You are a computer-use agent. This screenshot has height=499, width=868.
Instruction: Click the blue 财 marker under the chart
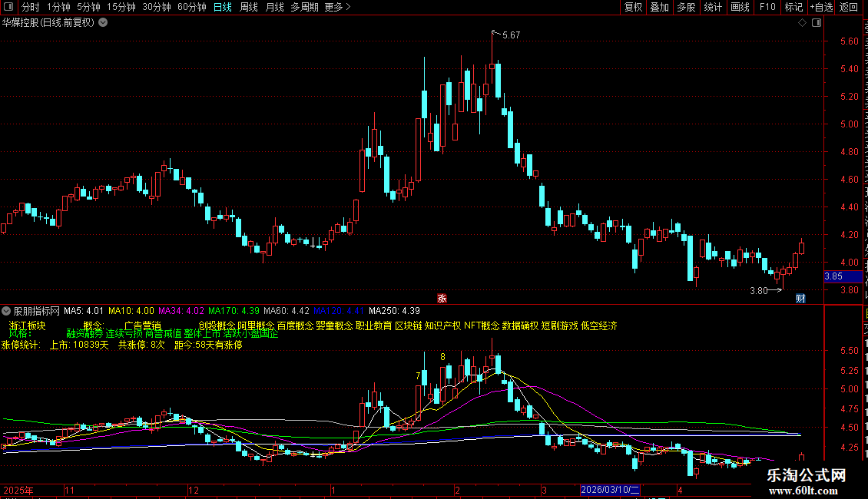(800, 298)
